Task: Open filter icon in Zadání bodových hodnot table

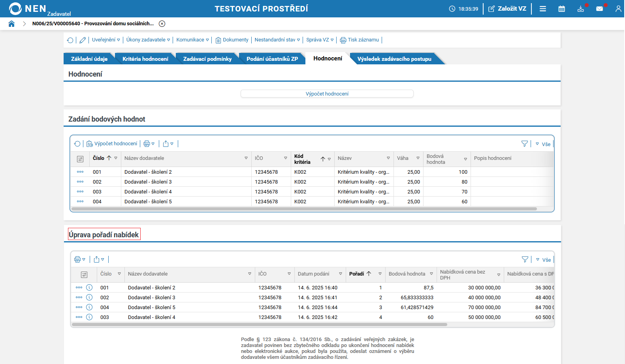Action: tap(524, 144)
